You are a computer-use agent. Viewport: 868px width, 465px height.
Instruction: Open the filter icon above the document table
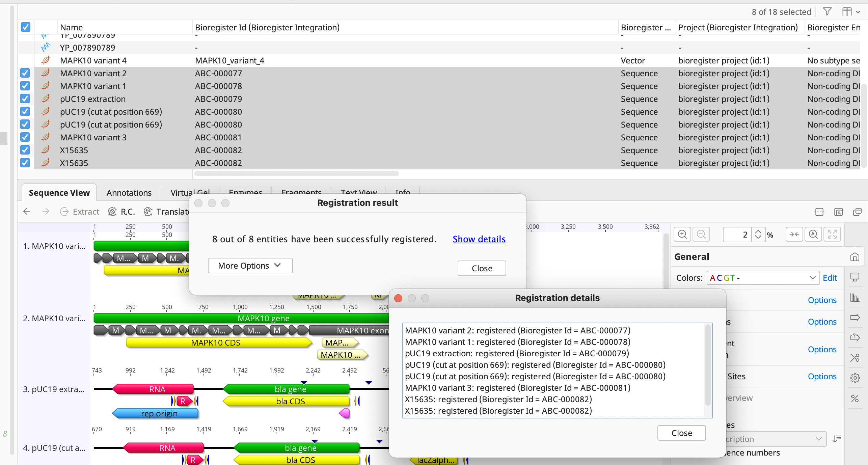tap(827, 11)
